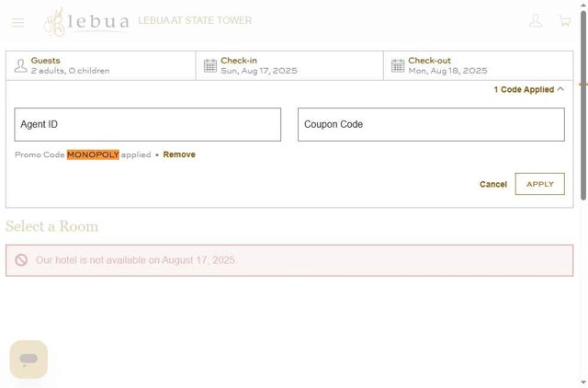Open the user account icon
Image resolution: width=588 pixels, height=388 pixels.
536,20
